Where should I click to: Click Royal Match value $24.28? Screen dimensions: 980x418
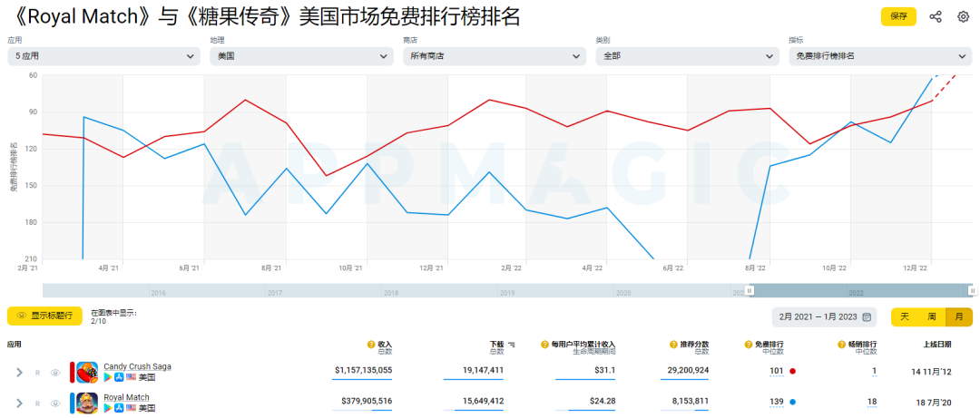tap(603, 401)
